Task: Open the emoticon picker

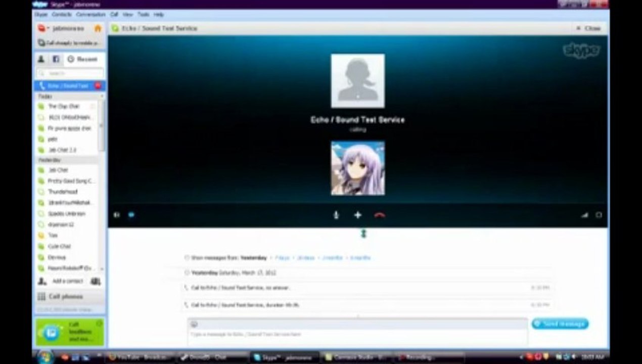Action: pos(194,324)
